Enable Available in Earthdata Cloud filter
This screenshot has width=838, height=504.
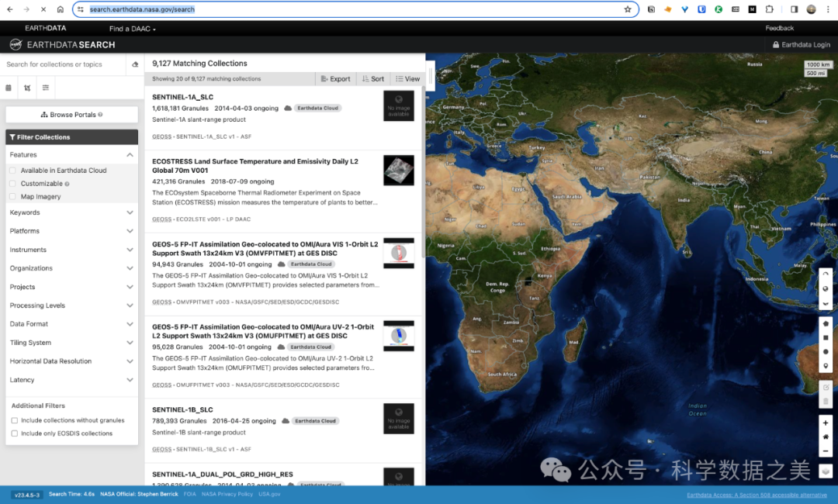[x=13, y=171]
